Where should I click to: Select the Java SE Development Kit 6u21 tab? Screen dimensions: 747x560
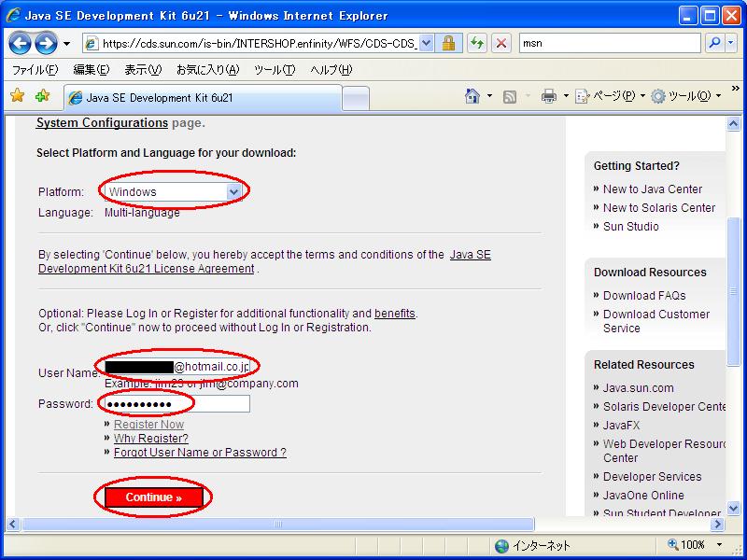[203, 98]
